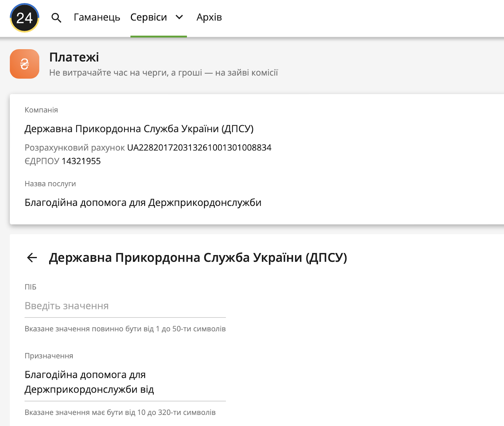Screen dimensions: 504x426
Task: Click the Платежі heading
Action: click(74, 57)
